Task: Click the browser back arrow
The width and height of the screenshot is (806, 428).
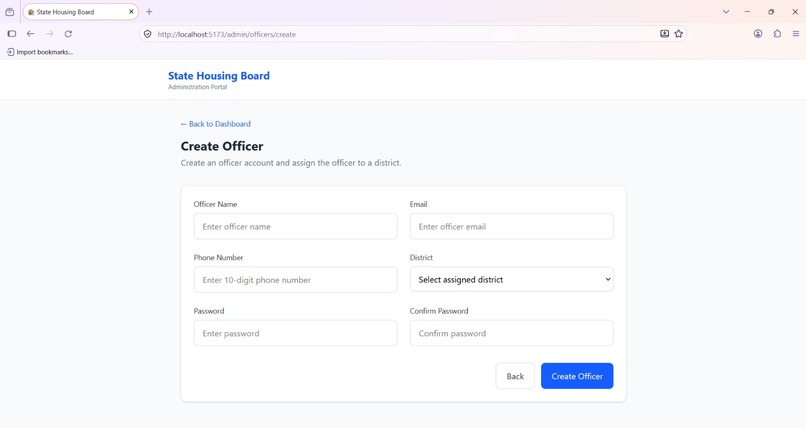Action: coord(31,34)
